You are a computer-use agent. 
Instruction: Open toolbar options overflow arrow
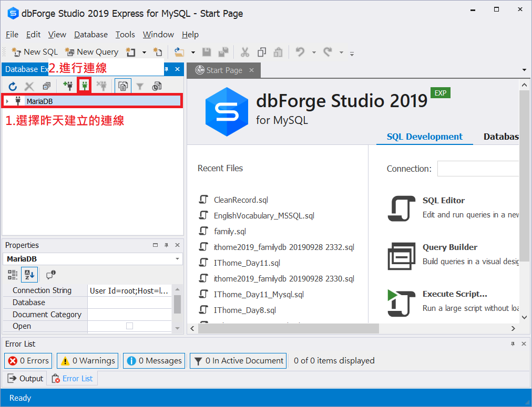pos(352,54)
